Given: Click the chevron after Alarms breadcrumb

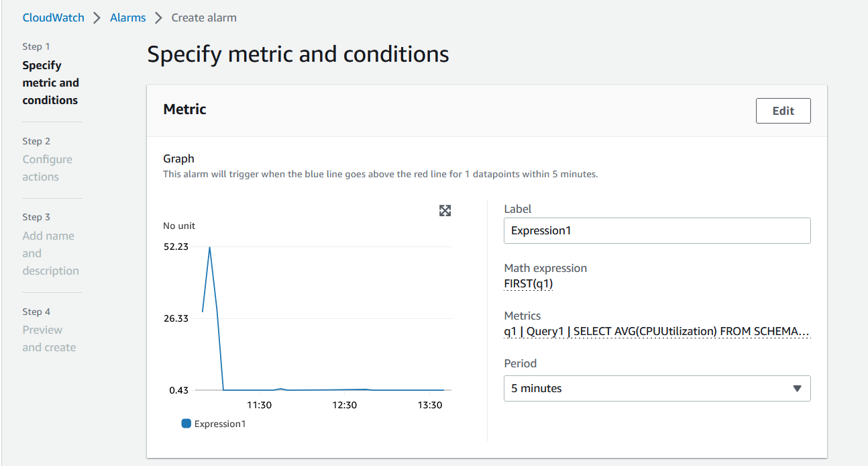Looking at the screenshot, I should pyautogui.click(x=158, y=18).
